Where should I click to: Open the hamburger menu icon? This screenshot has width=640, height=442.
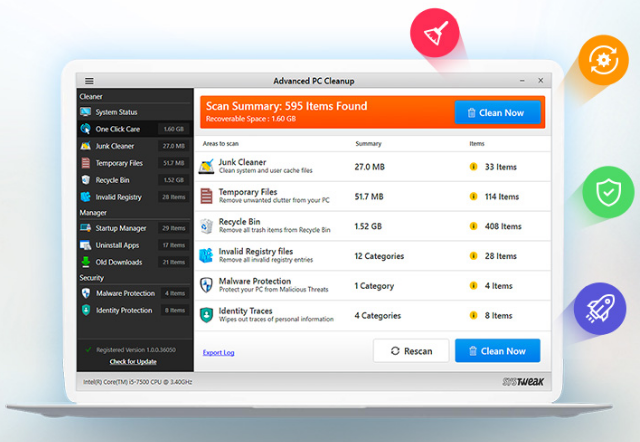(89, 81)
